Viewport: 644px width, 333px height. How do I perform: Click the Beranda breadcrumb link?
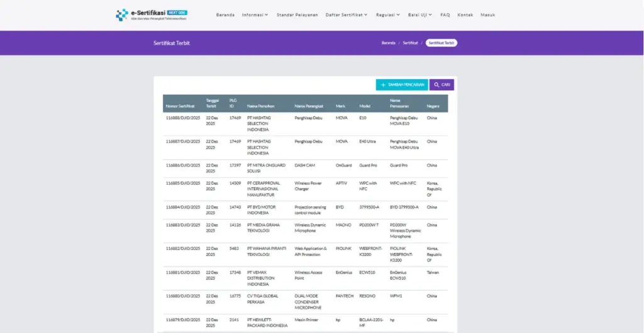pos(388,43)
